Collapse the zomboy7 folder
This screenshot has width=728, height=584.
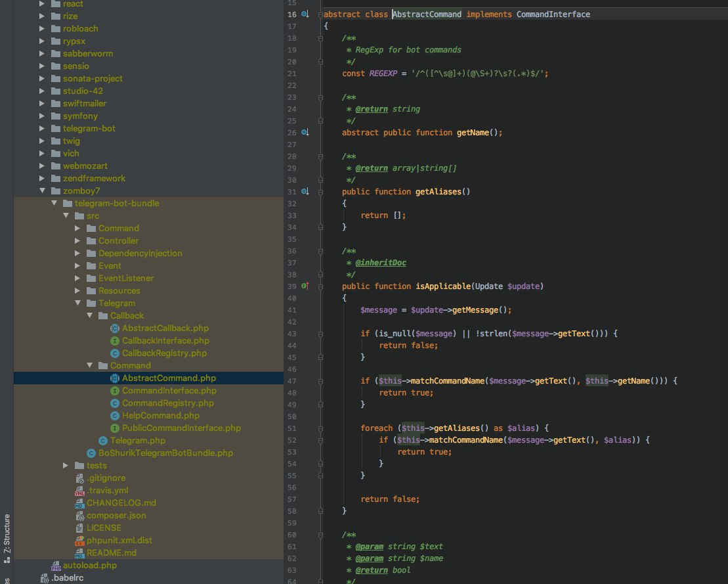tap(42, 191)
